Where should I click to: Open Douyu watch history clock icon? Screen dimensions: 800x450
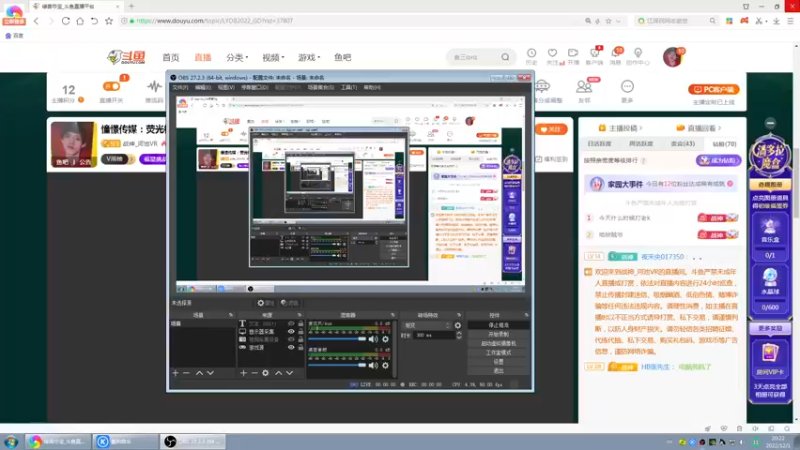coord(531,53)
